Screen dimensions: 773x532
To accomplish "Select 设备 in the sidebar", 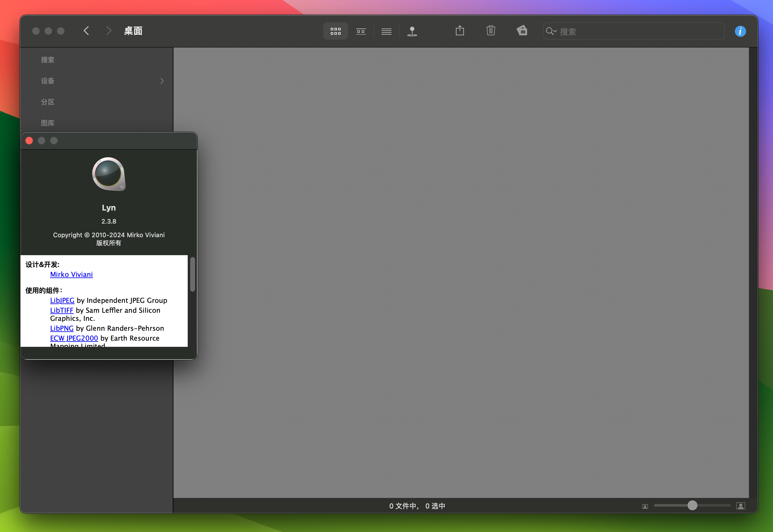I will 48,81.
